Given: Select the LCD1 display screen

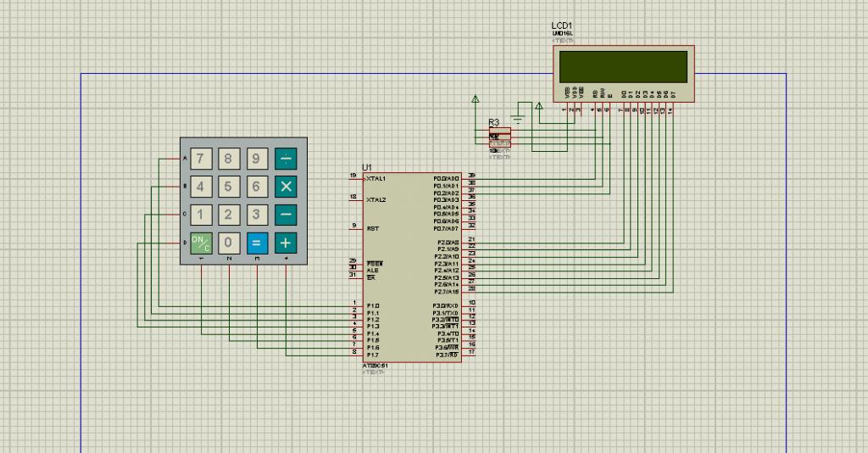Looking at the screenshot, I should pos(623,67).
